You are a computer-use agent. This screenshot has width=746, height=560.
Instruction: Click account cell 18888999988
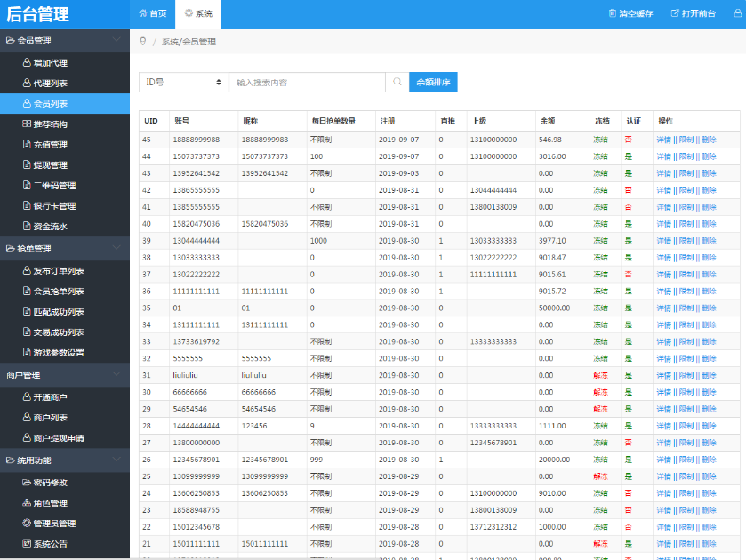[x=196, y=140]
